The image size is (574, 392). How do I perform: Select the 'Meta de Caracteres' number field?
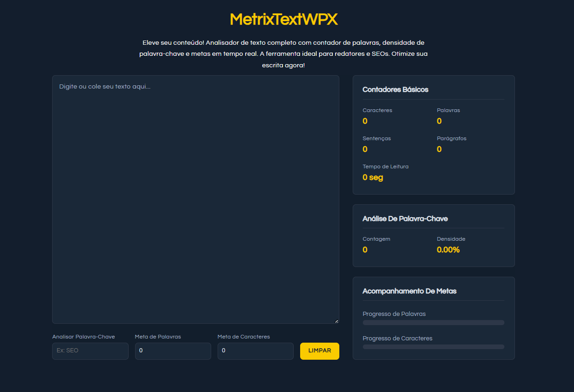click(255, 351)
